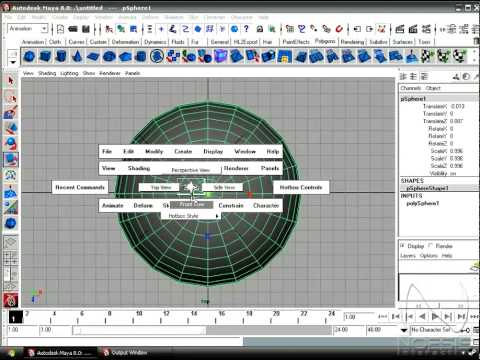Image resolution: width=480 pixels, height=360 pixels.
Task: Open the Polygons shelf tab
Action: pos(325,41)
